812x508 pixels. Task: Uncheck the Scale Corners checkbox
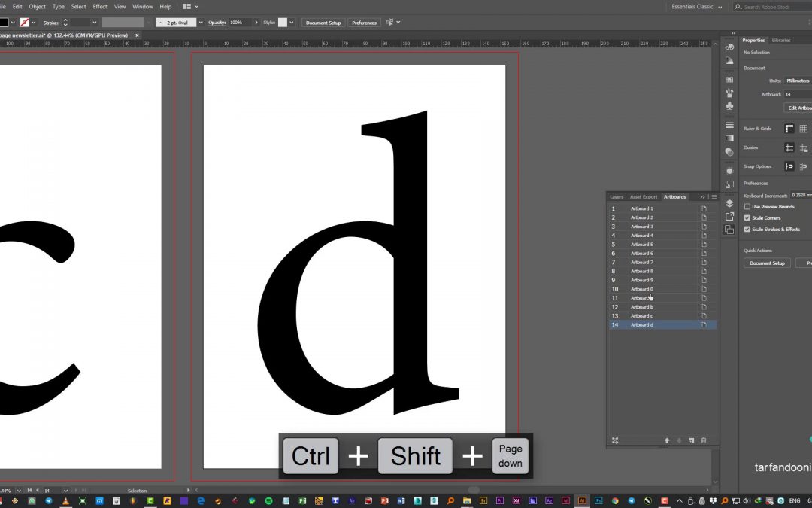click(x=747, y=218)
